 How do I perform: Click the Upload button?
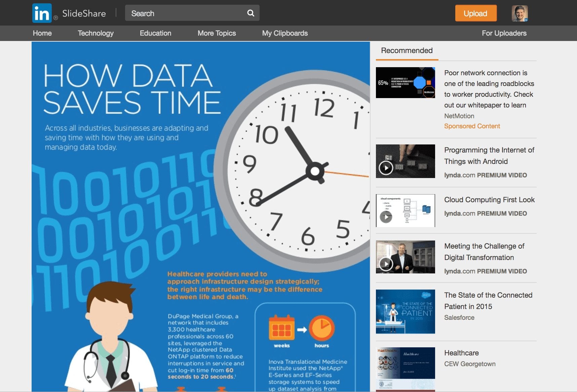point(475,13)
